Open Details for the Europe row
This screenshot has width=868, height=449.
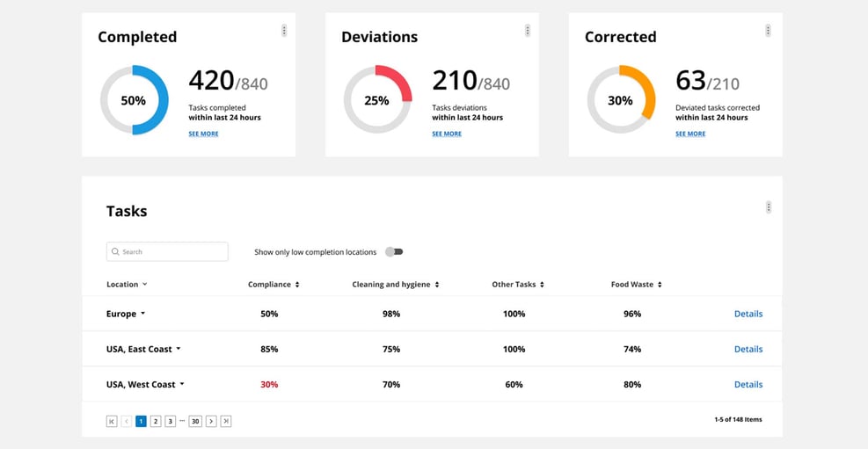click(748, 314)
